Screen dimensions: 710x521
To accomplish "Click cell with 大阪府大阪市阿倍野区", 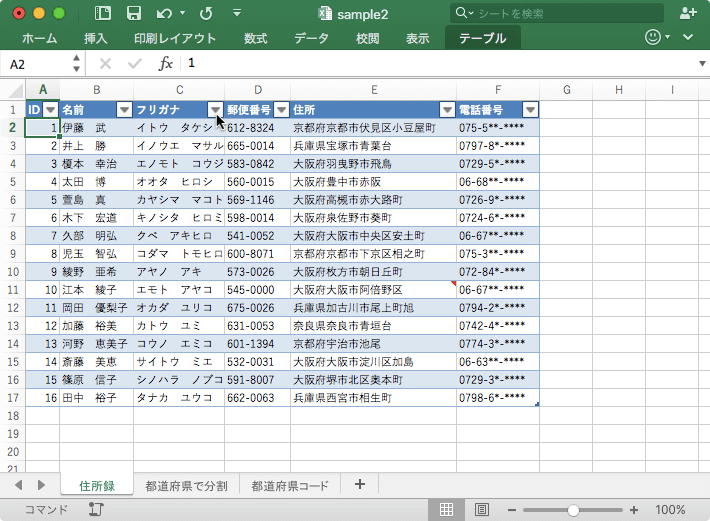I will click(x=374, y=290).
